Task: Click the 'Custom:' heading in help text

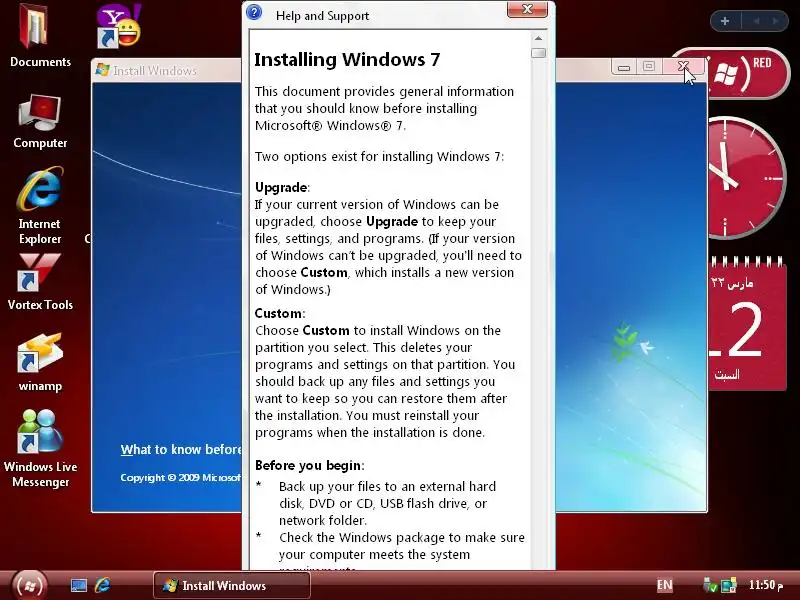Action: click(280, 313)
